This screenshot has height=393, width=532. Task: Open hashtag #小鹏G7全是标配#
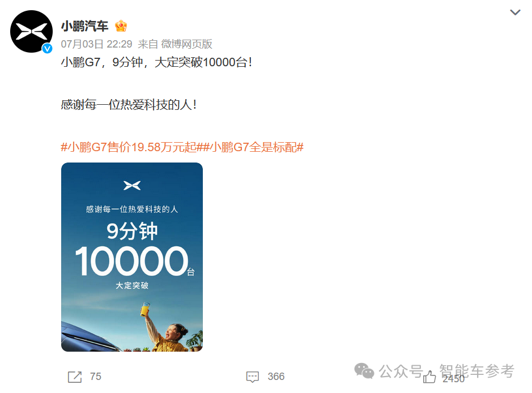click(x=253, y=147)
